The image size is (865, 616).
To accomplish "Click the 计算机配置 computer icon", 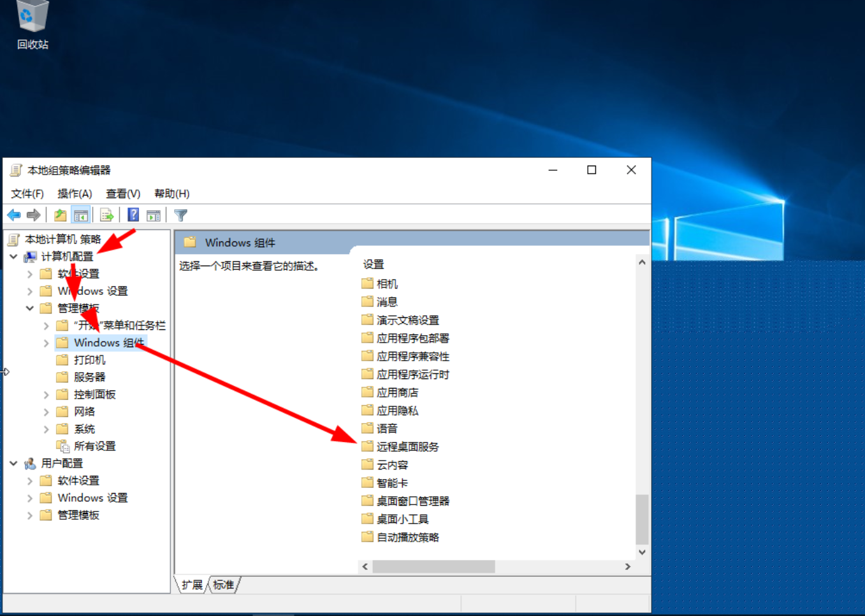I will pyautogui.click(x=30, y=256).
